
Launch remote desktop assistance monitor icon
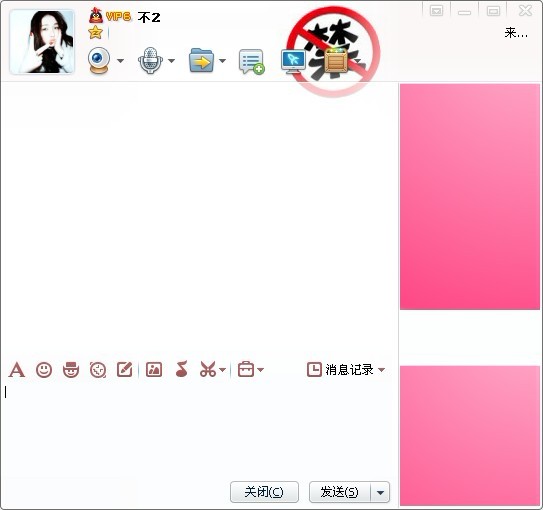point(293,62)
